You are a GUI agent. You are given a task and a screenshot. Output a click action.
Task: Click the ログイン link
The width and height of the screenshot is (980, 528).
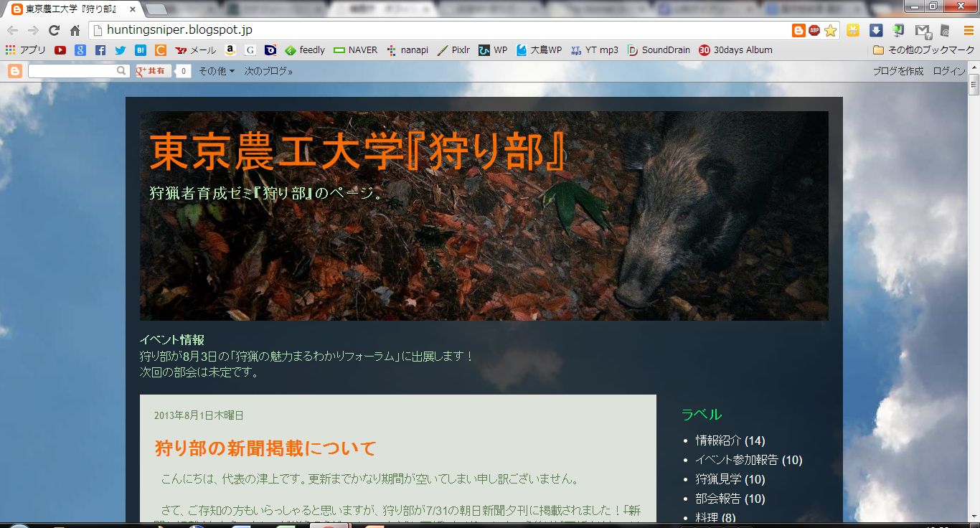click(x=949, y=71)
